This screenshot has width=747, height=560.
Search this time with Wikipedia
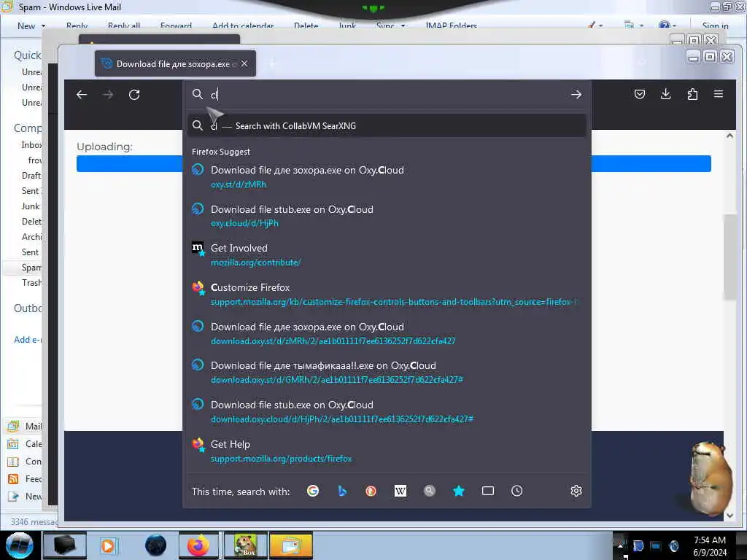point(400,491)
